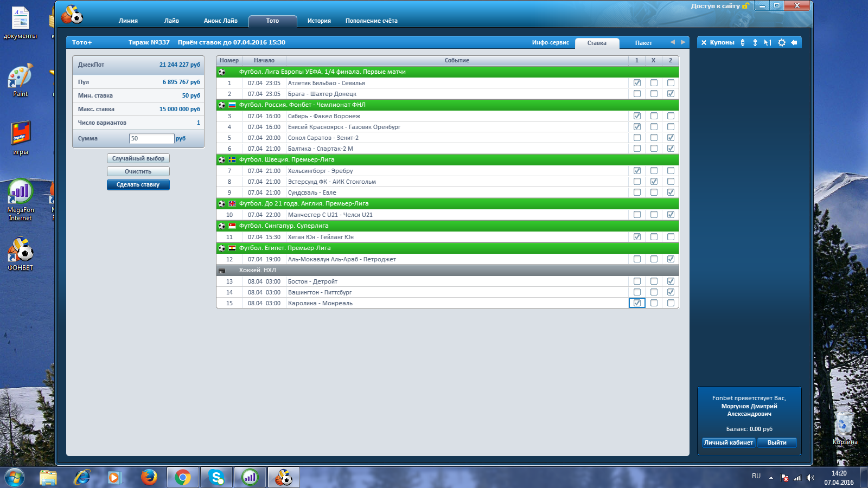This screenshot has height=488, width=868.
Task: Open the Windows Start menu orb
Action: click(15, 477)
